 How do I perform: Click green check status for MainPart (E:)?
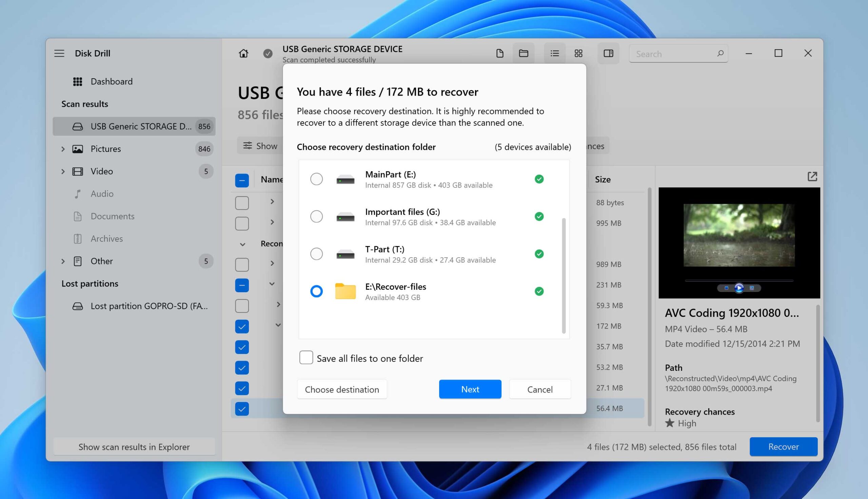point(539,179)
